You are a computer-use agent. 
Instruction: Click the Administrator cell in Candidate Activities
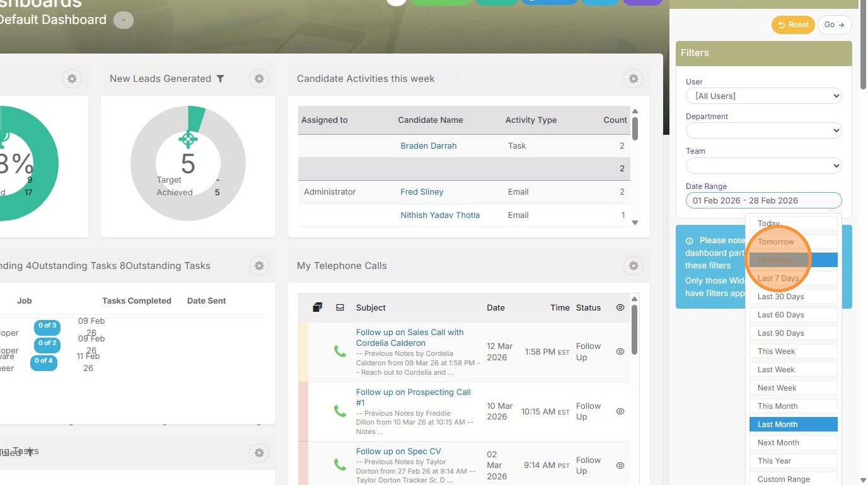click(x=330, y=191)
